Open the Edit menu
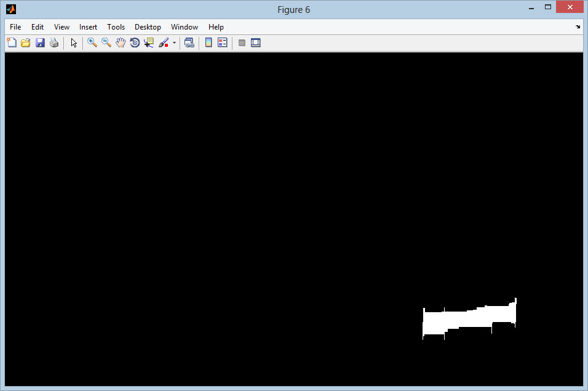Screen dimensions: 588x391 [38, 27]
